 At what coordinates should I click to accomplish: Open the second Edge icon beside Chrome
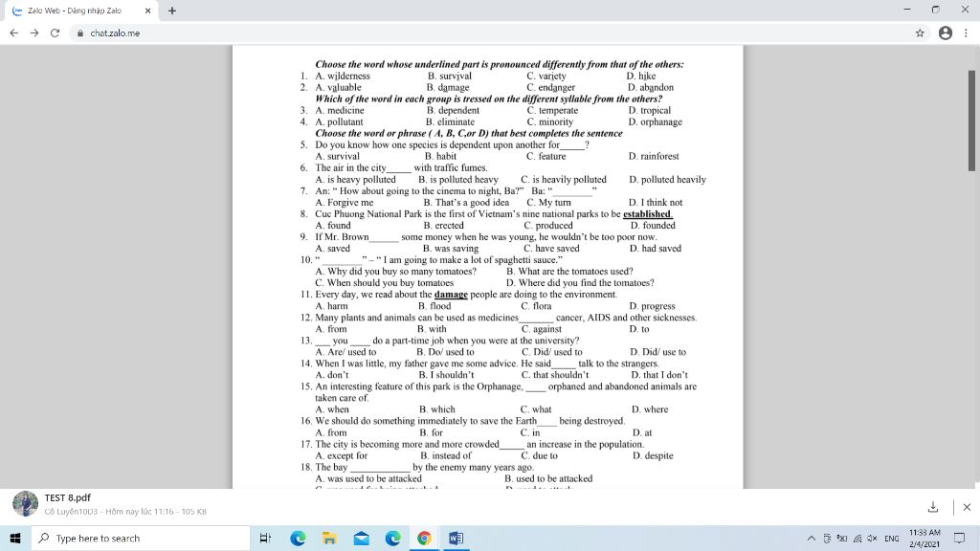coord(392,538)
